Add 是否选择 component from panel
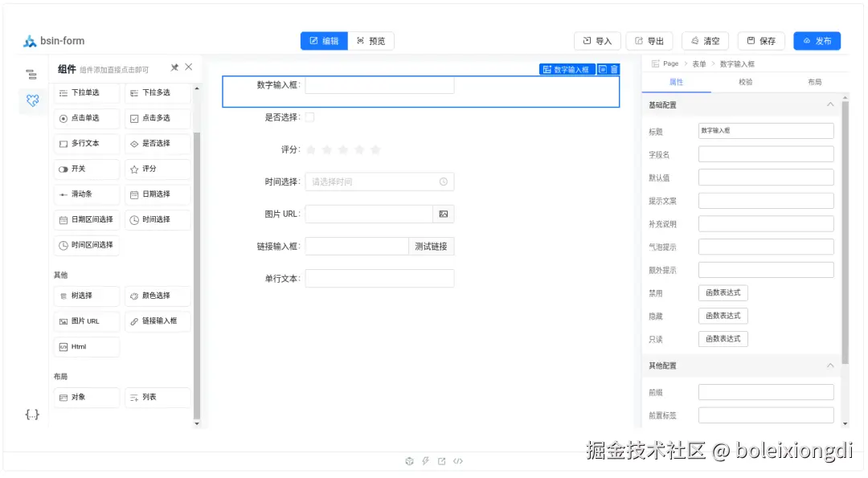 click(158, 144)
